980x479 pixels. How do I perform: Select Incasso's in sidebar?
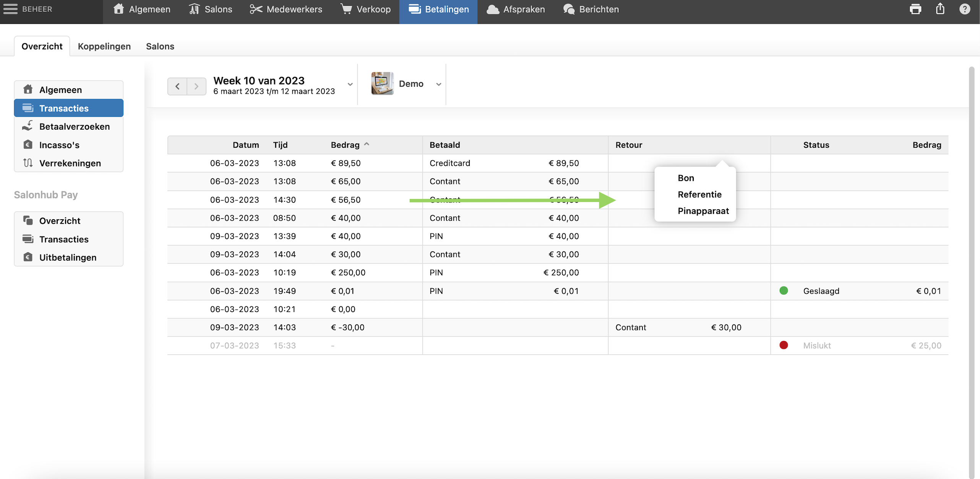point(59,145)
